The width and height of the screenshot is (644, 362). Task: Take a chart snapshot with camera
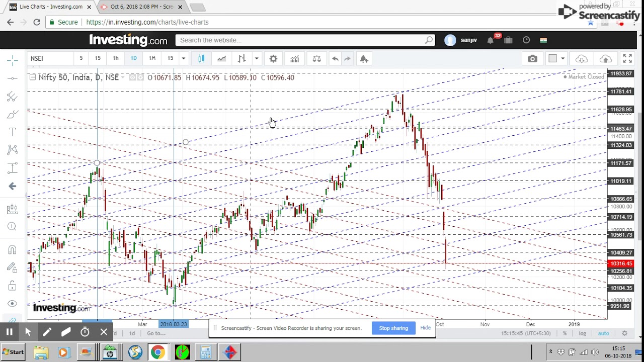pyautogui.click(x=532, y=59)
